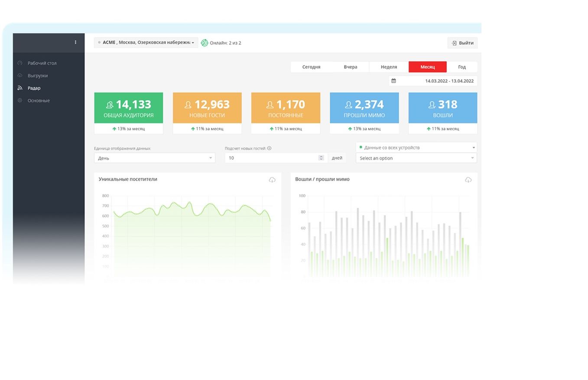Click user icon on Общая аудитория card
The height and width of the screenshot is (380, 588).
click(110, 105)
